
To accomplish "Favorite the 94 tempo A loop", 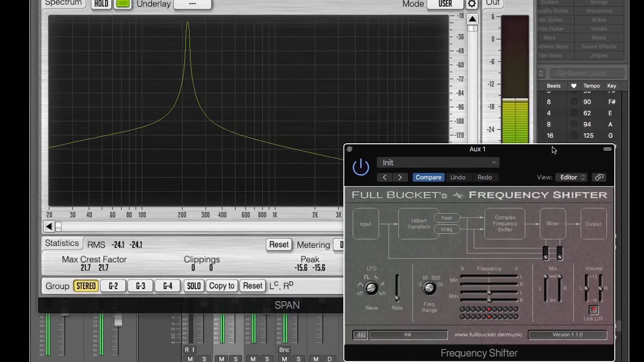I will click(574, 124).
